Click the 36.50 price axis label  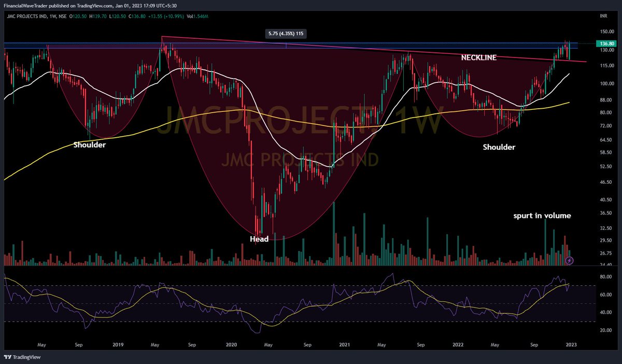pyautogui.click(x=605, y=213)
